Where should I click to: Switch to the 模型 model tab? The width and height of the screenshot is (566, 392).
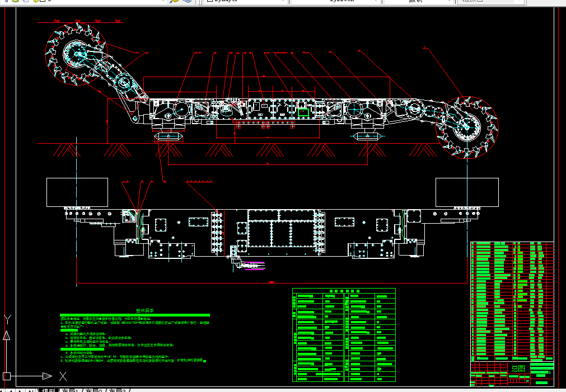[x=48, y=390]
